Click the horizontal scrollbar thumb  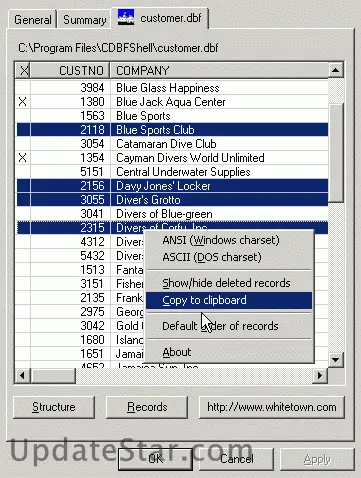(x=53, y=376)
